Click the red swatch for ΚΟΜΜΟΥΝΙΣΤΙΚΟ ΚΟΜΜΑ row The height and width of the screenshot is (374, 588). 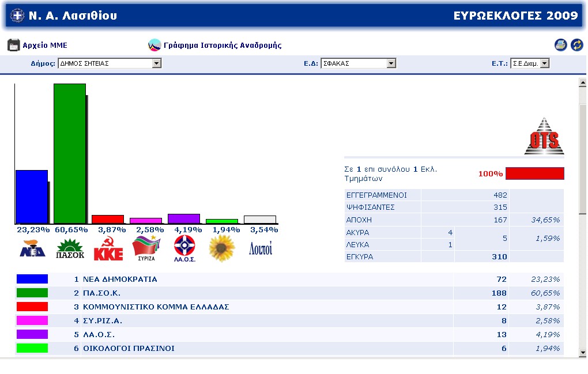pyautogui.click(x=32, y=307)
